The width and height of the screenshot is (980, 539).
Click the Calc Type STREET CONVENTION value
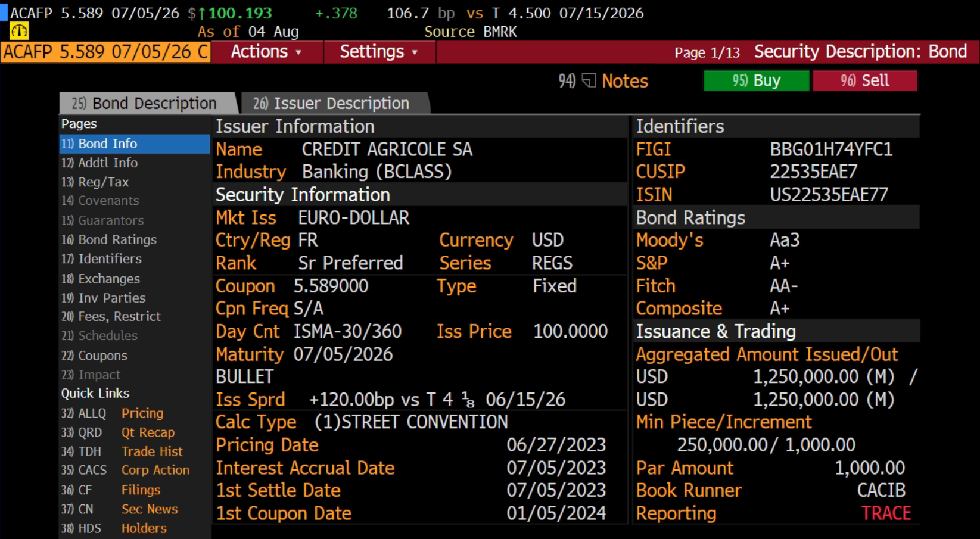(x=411, y=422)
